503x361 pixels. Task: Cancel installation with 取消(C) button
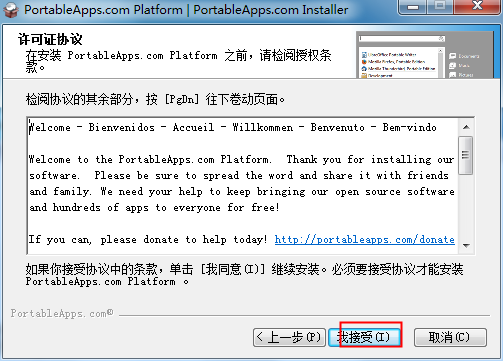pos(450,337)
